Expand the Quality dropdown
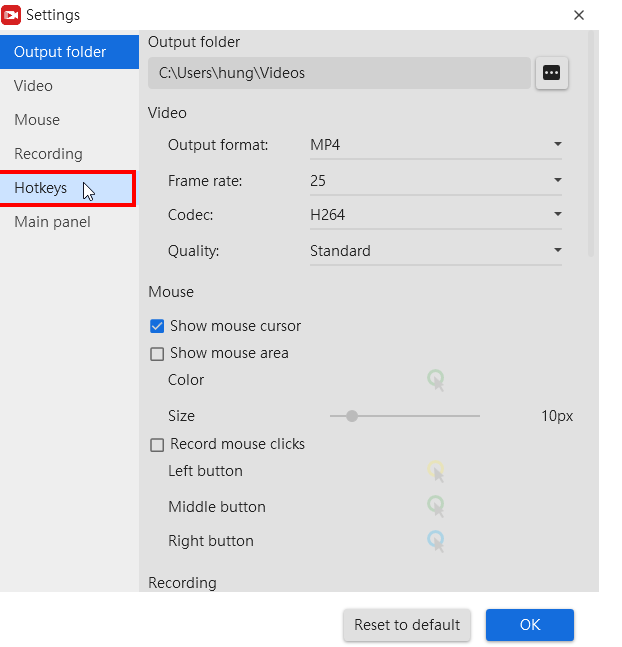Viewport: 622px width, 647px height. pyautogui.click(x=436, y=251)
